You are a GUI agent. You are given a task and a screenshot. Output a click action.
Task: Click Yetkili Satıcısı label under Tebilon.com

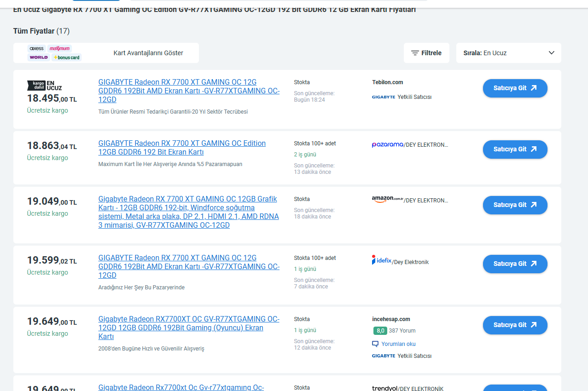point(414,97)
